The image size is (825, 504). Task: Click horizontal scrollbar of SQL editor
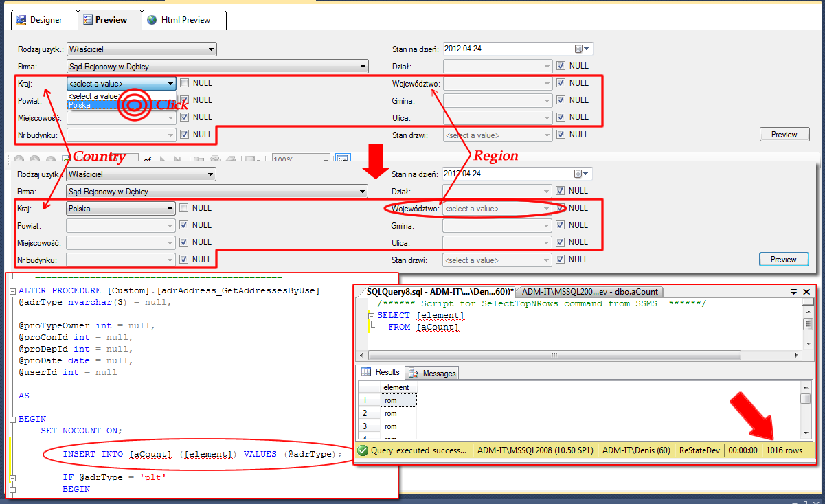click(580, 356)
